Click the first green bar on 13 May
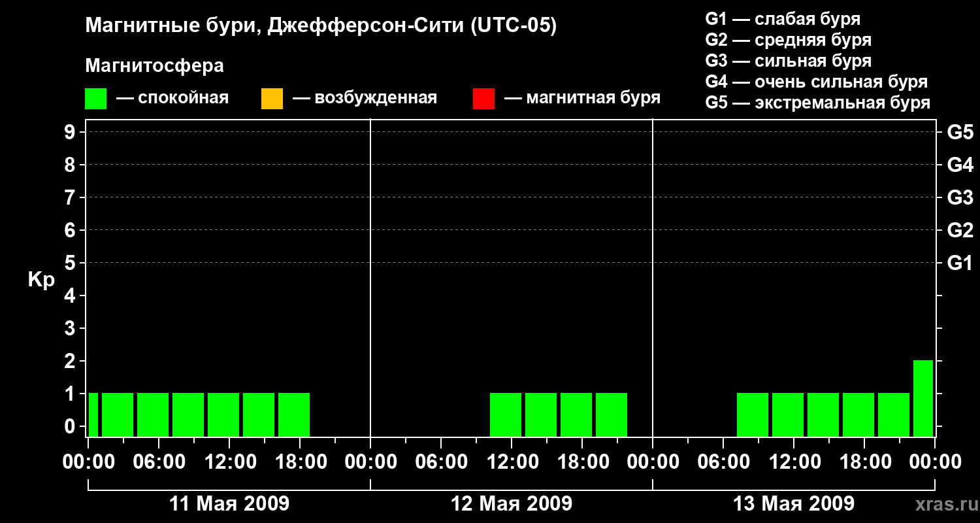 pyautogui.click(x=753, y=414)
